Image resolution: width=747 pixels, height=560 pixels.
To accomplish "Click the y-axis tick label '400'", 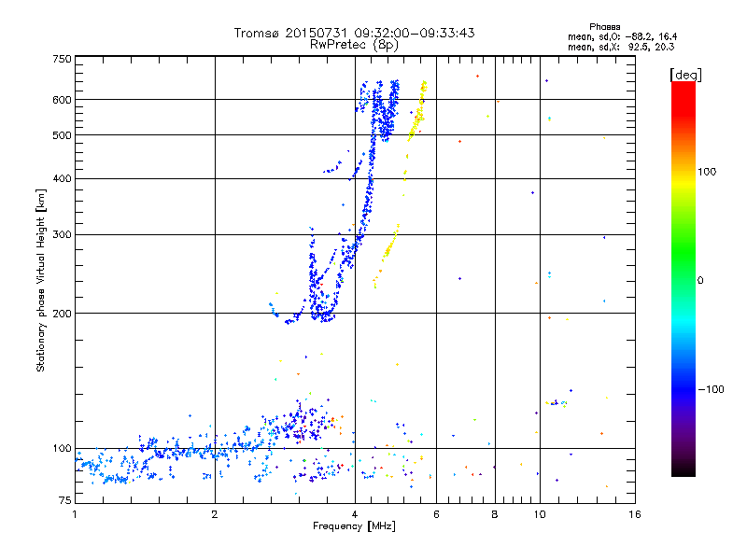I will (62, 178).
